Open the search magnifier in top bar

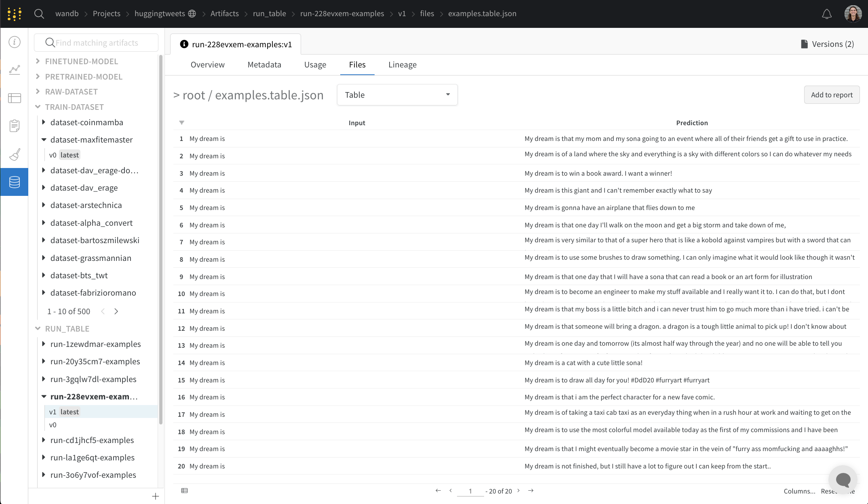39,14
